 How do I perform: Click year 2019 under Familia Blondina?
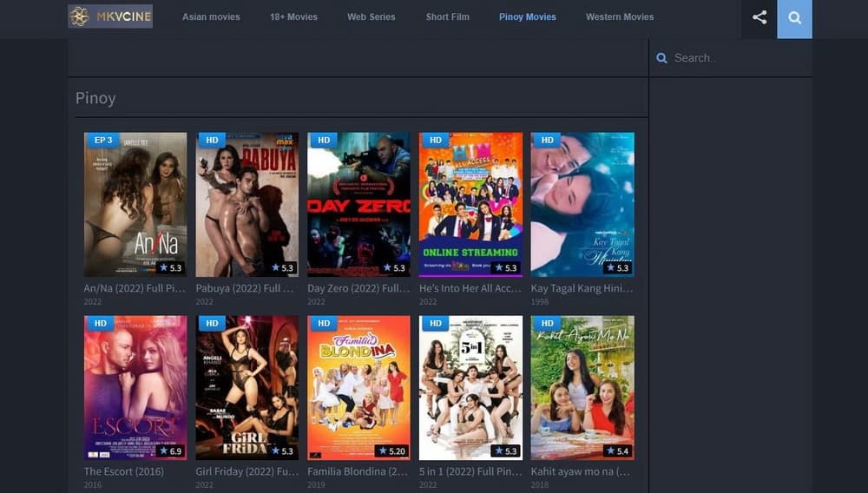[316, 484]
